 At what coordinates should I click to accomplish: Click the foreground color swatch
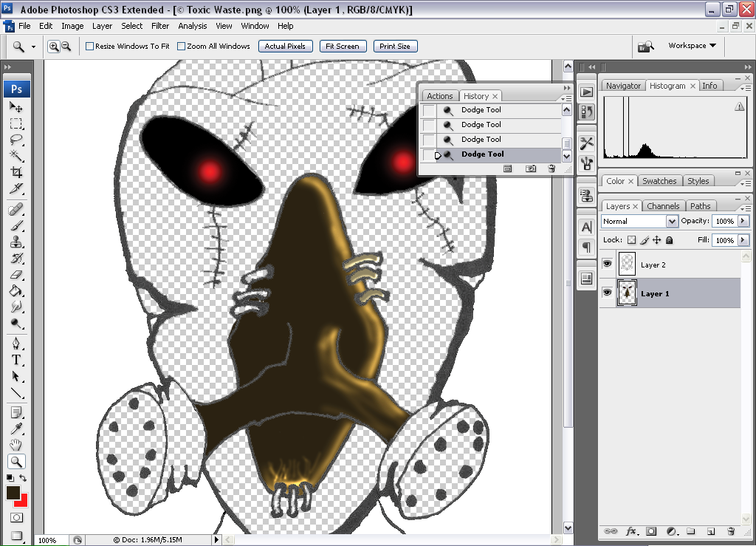[x=12, y=491]
